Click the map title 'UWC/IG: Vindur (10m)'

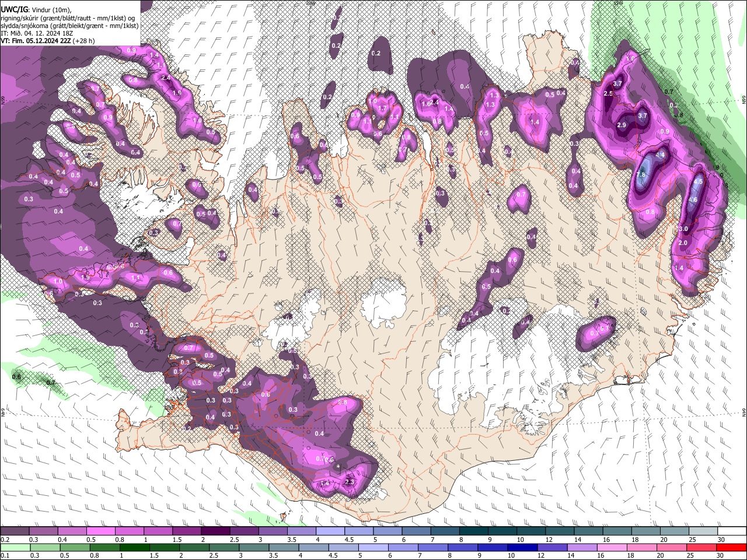(x=36, y=10)
